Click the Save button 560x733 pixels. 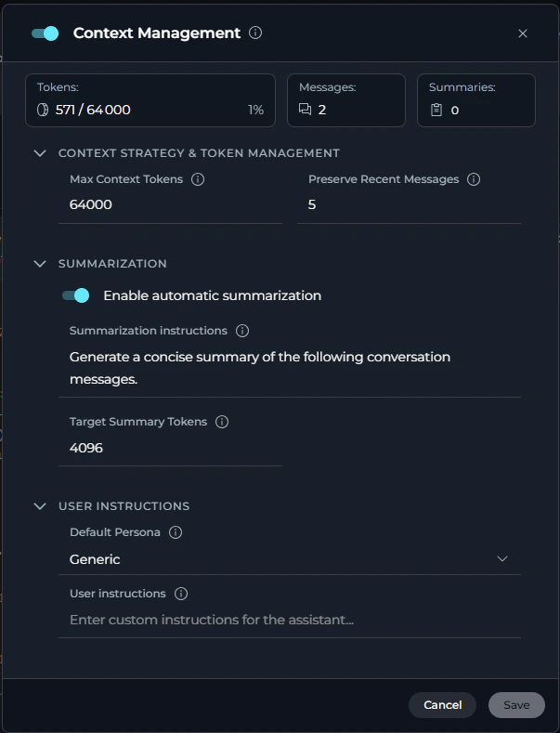(516, 705)
